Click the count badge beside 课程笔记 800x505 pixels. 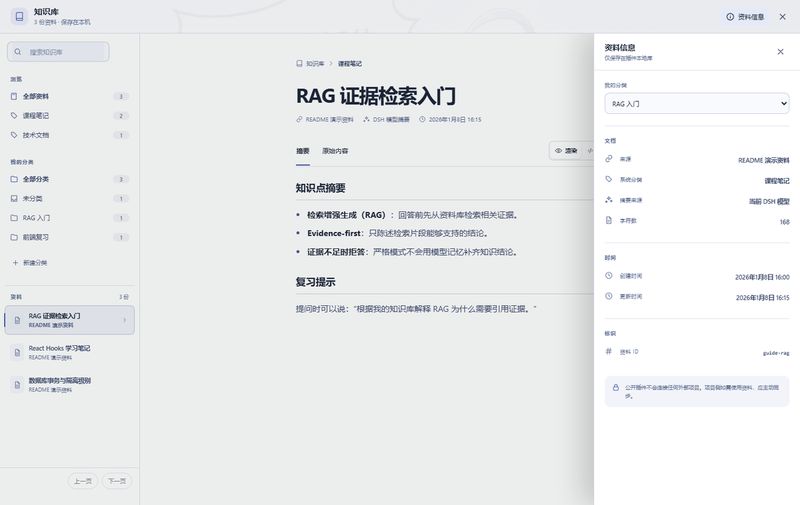pos(121,116)
